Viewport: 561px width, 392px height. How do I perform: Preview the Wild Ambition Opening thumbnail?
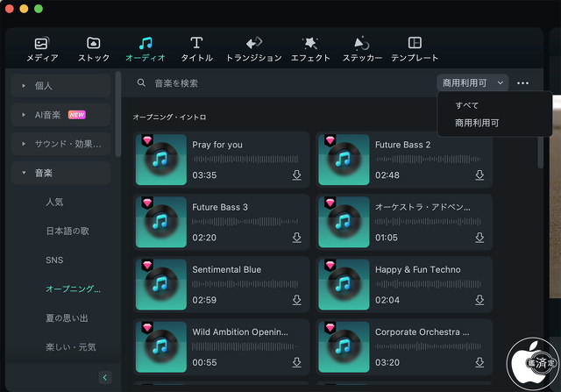161,347
